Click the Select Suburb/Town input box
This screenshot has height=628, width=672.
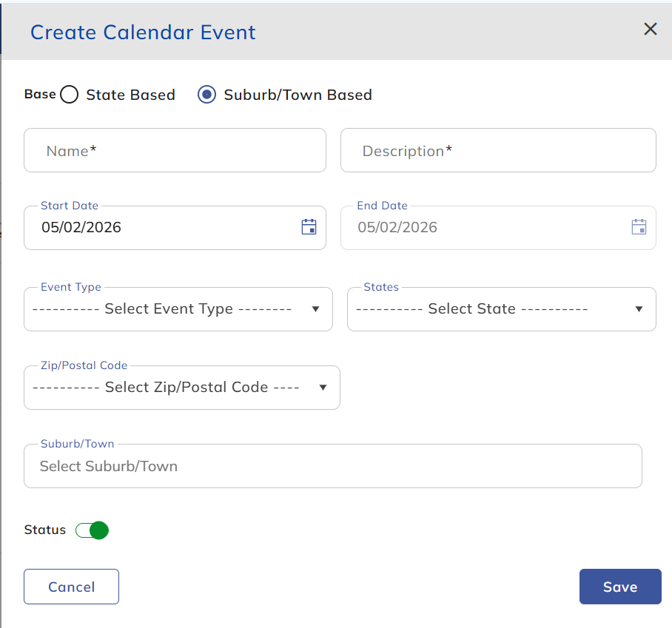click(332, 466)
